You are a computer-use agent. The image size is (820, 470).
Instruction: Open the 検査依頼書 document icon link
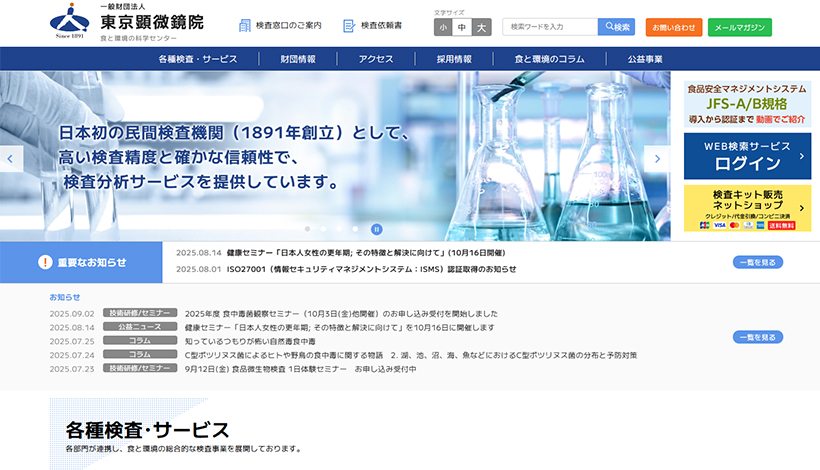click(349, 26)
